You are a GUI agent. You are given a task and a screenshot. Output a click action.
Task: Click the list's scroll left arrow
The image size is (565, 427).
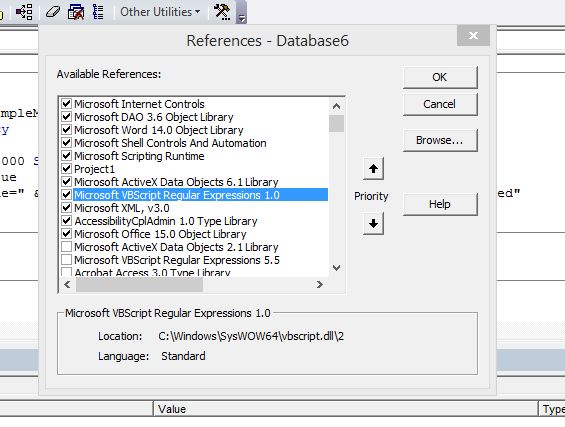tap(67, 285)
